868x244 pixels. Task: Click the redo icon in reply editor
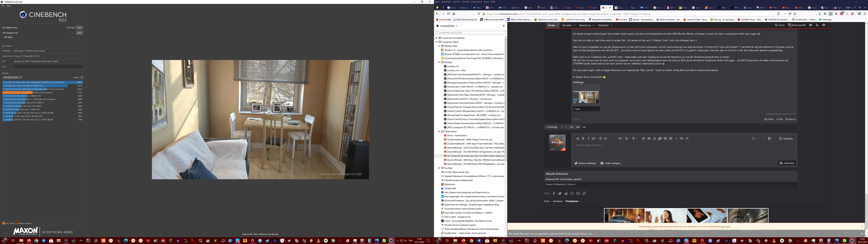[x=765, y=138]
